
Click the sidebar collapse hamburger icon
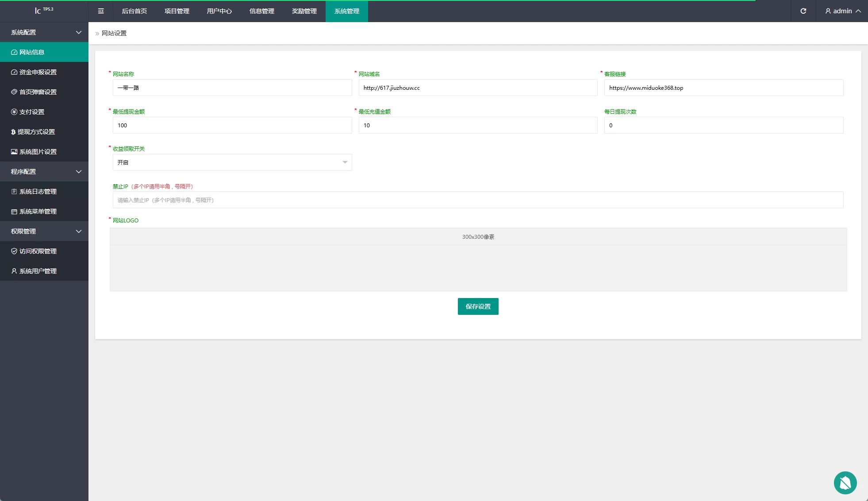(x=101, y=11)
